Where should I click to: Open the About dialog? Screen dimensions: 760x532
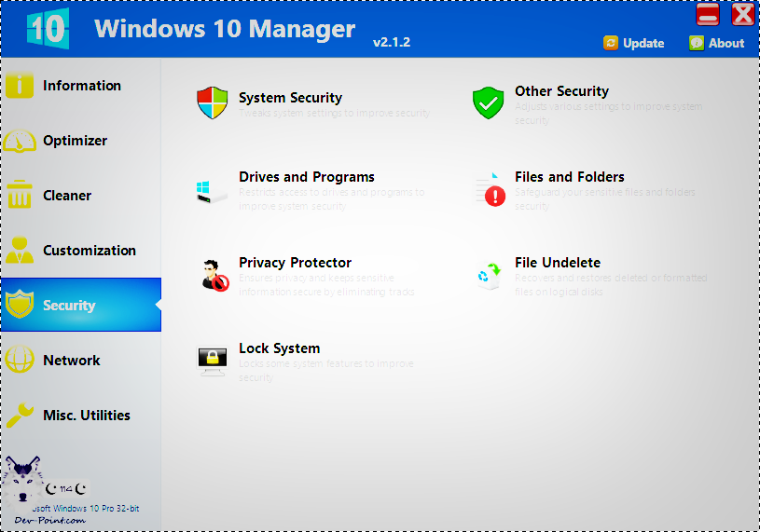pyautogui.click(x=716, y=43)
